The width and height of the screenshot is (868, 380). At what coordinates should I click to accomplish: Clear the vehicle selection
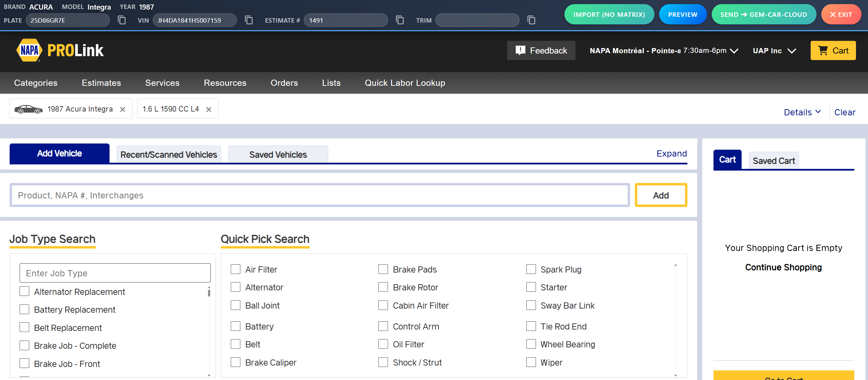coord(845,112)
